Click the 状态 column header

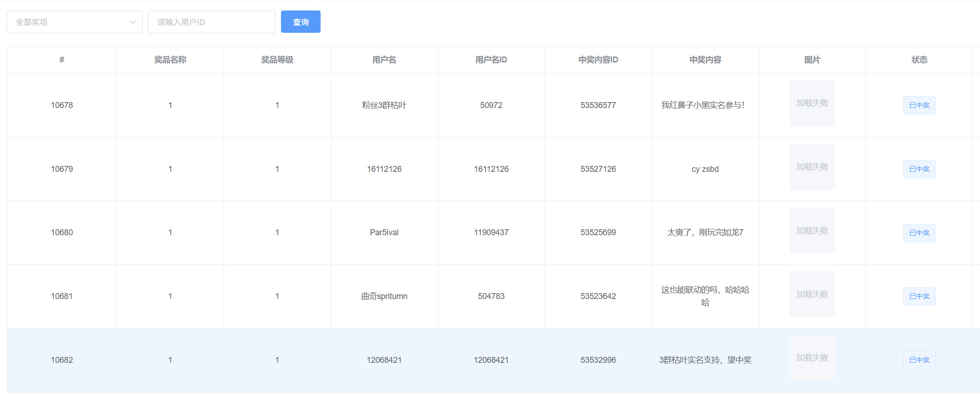[919, 60]
